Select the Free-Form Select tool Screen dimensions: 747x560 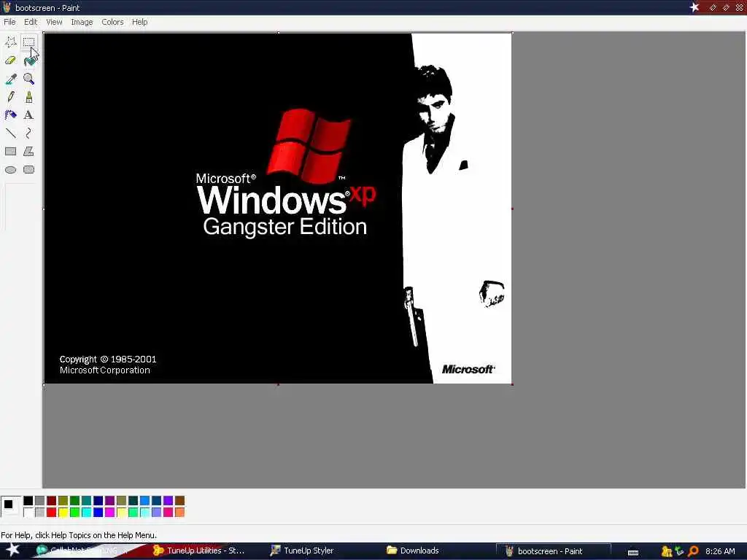pyautogui.click(x=10, y=42)
